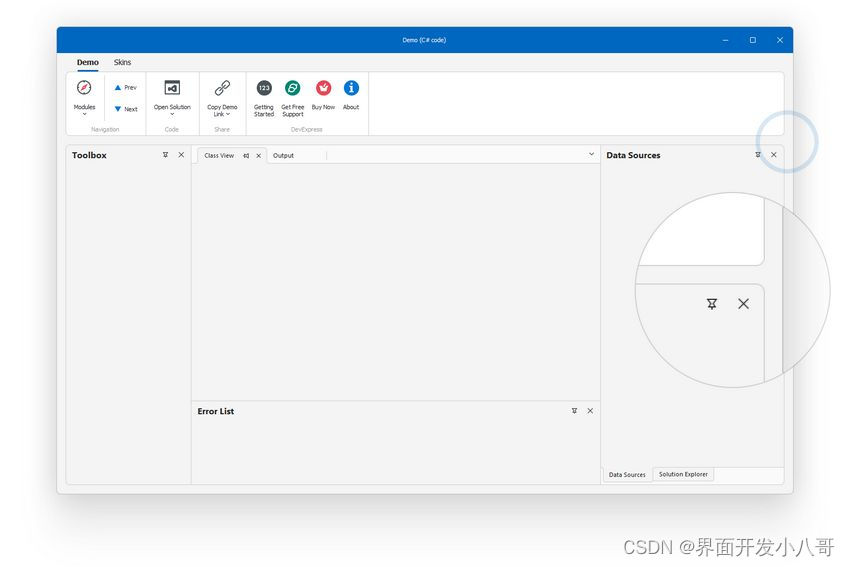Click the Error List panel title
The height and width of the screenshot is (567, 850).
[215, 411]
